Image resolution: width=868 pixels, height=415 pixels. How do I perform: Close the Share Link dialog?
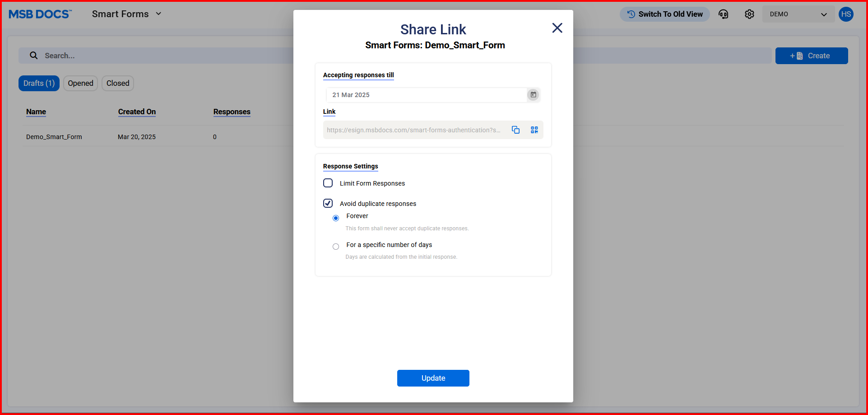557,28
